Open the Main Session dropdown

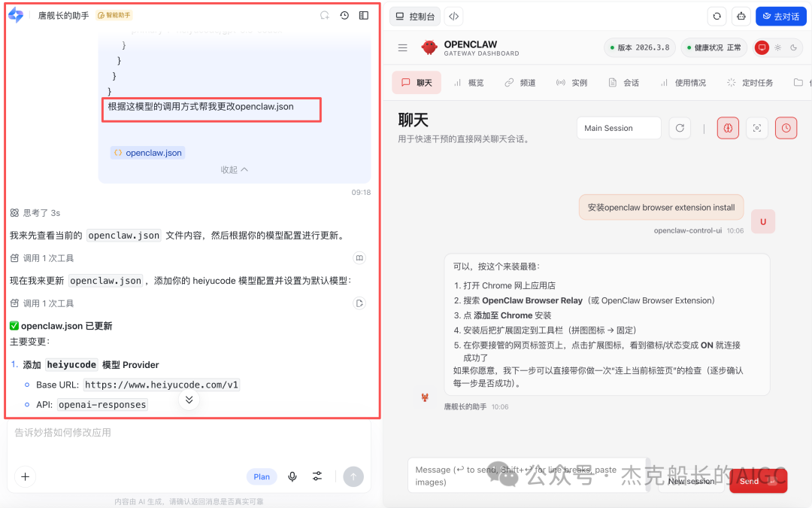(619, 128)
